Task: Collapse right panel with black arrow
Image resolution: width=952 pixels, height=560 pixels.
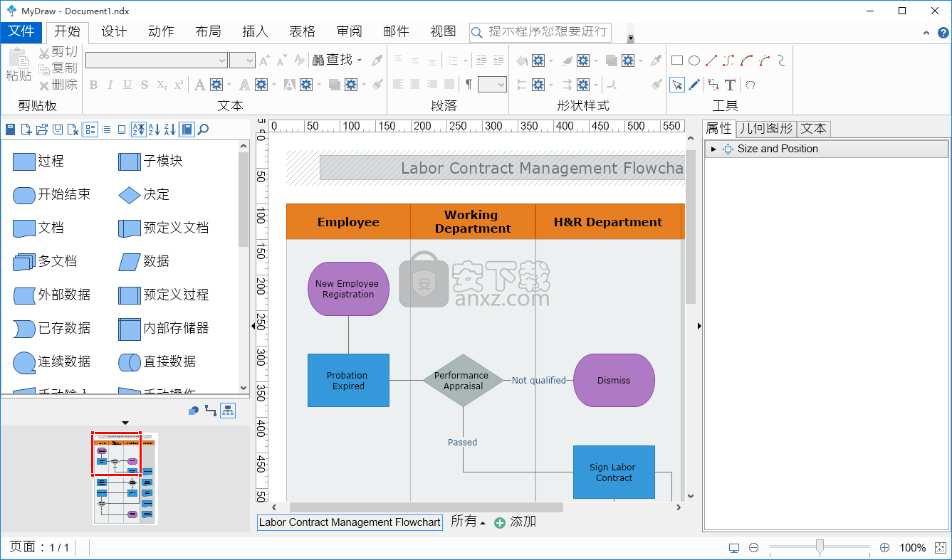Action: tap(699, 326)
